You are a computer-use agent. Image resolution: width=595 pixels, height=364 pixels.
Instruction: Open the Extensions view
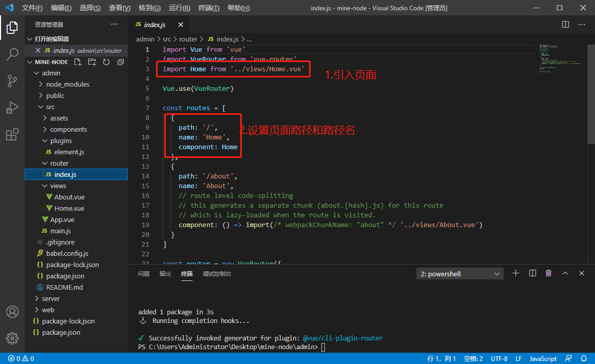click(12, 134)
